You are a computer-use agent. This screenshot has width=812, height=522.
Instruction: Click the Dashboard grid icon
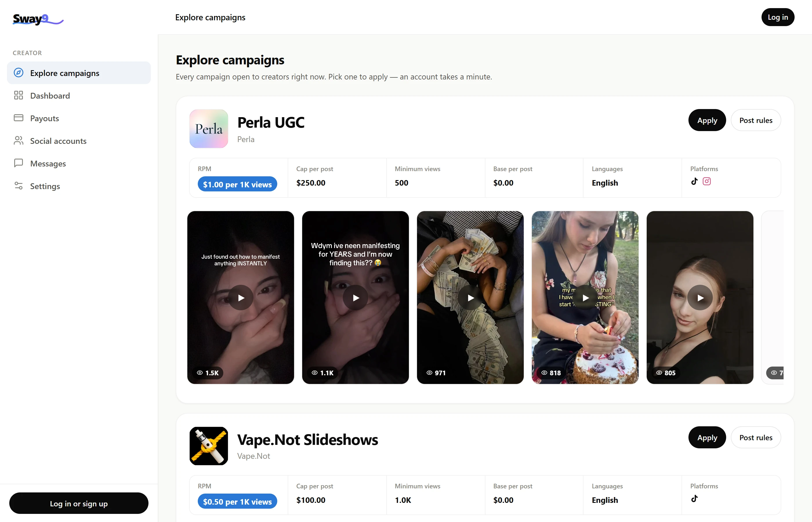click(19, 95)
